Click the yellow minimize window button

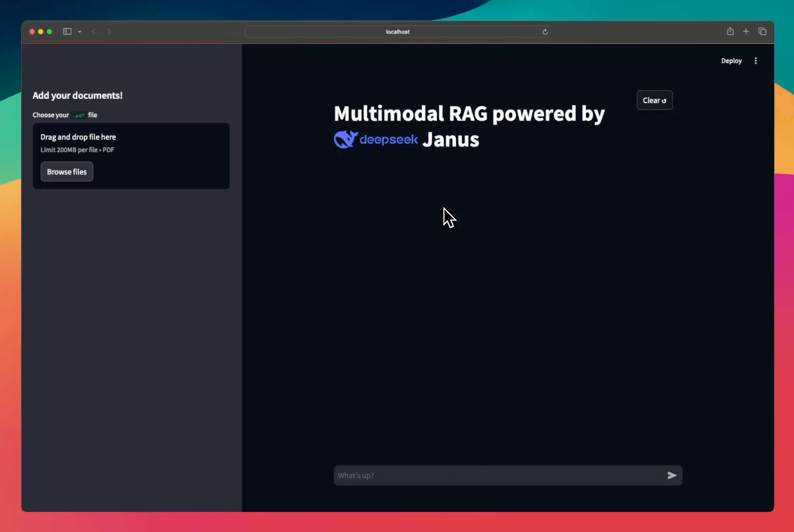click(41, 32)
